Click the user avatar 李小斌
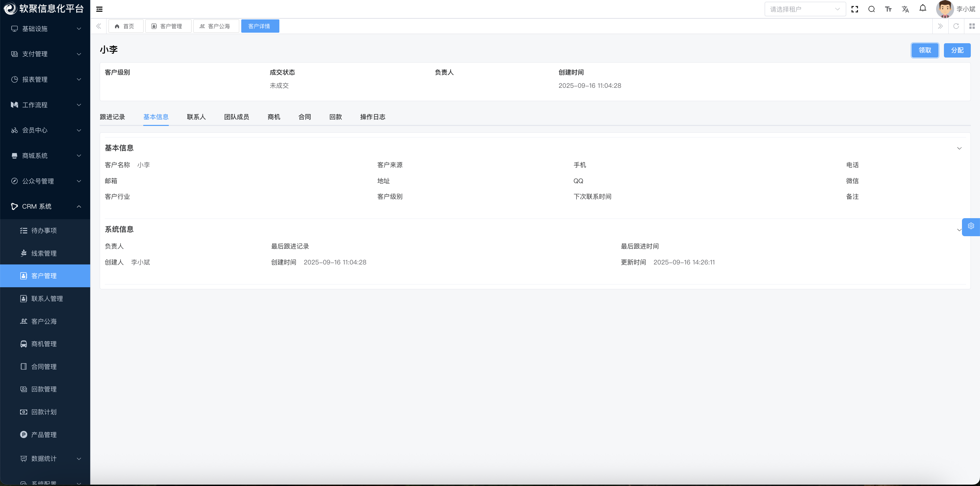This screenshot has width=980, height=486. (944, 9)
